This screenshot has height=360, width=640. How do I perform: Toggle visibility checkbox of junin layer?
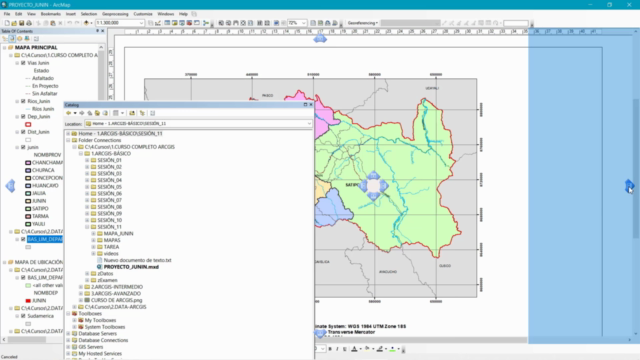tap(23, 147)
